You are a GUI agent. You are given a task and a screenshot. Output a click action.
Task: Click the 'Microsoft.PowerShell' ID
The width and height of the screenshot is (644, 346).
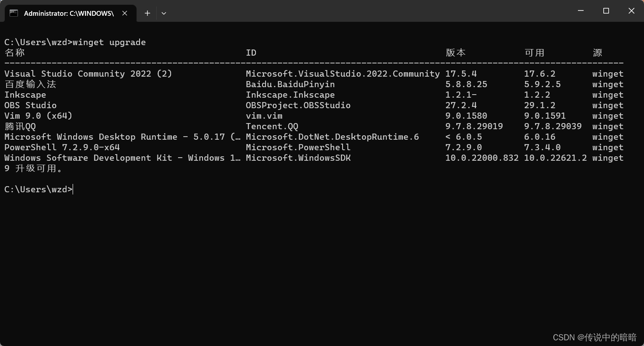(298, 147)
